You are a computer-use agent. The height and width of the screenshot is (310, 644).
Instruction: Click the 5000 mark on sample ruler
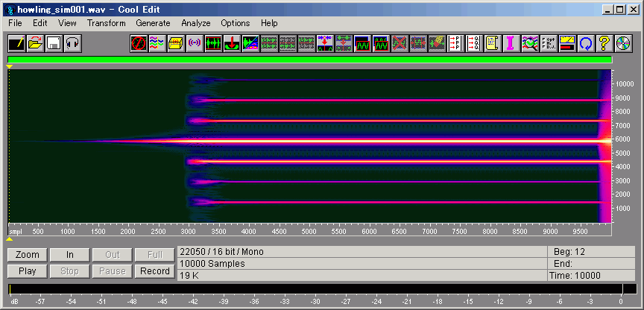tap(309, 232)
